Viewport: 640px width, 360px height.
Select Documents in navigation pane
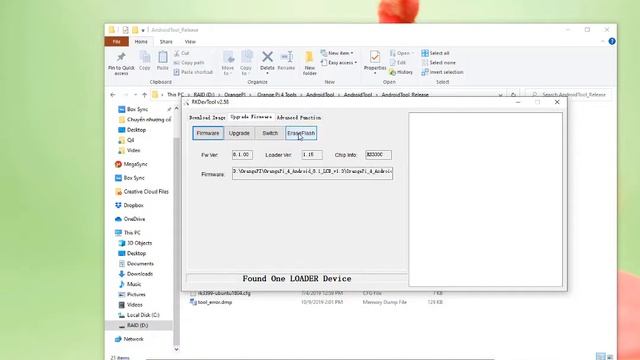[x=136, y=264]
